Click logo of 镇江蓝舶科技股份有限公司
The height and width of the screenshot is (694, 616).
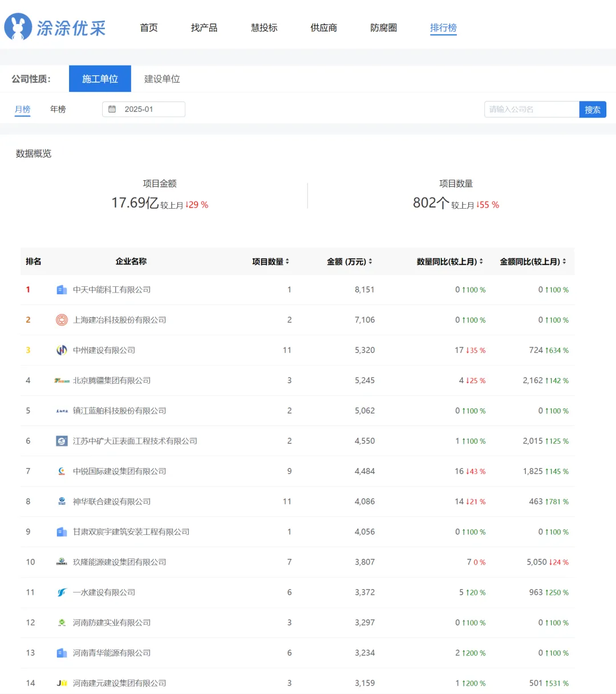[x=62, y=411]
